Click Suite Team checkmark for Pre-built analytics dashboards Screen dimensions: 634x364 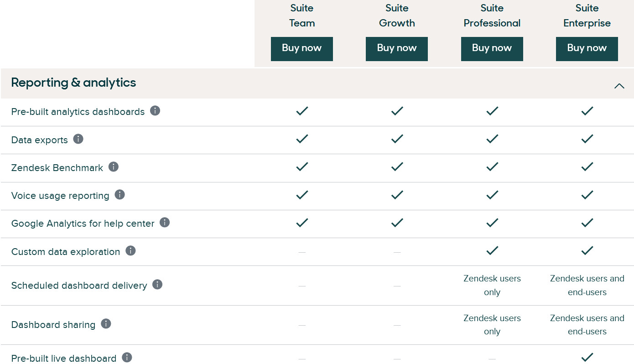[x=302, y=111]
